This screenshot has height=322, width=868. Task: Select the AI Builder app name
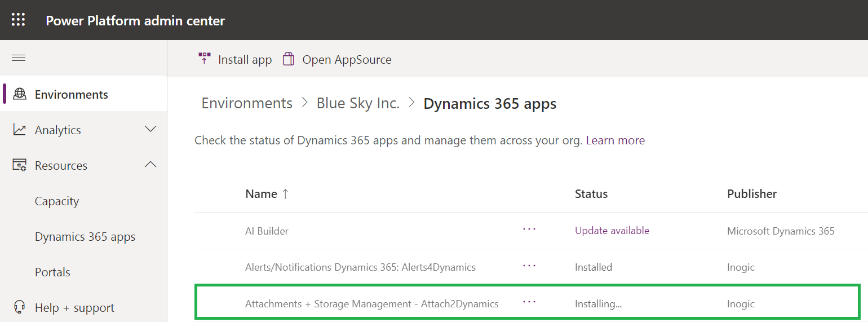coord(267,231)
